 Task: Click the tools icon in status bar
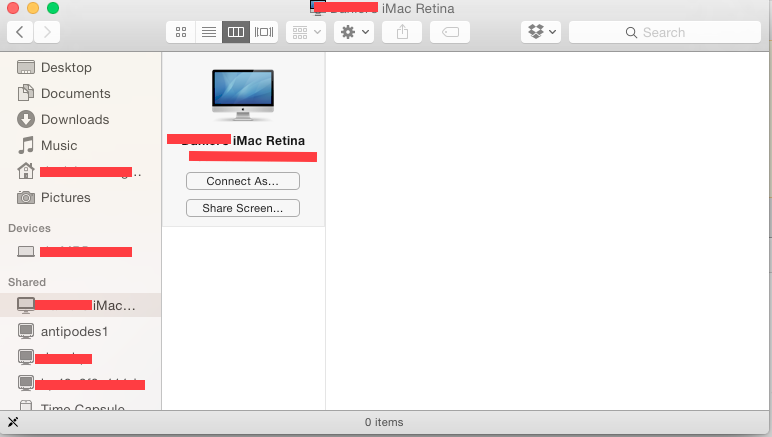(13, 422)
